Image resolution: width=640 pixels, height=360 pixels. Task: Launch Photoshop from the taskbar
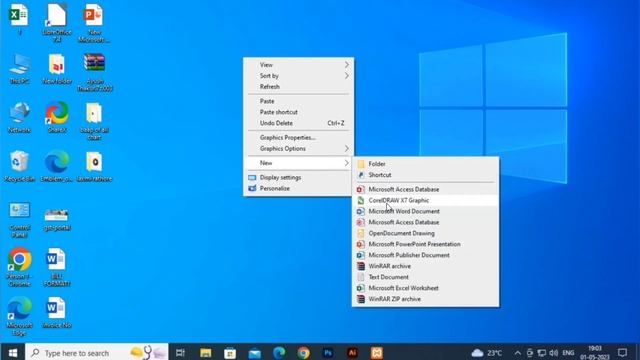click(328, 353)
